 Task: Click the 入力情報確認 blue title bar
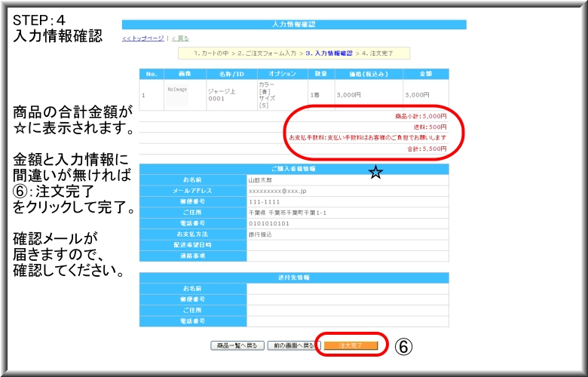coord(294,25)
